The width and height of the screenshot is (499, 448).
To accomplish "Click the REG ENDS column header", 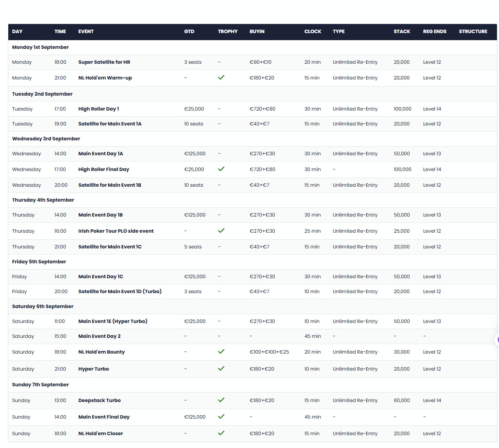I will tap(434, 31).
